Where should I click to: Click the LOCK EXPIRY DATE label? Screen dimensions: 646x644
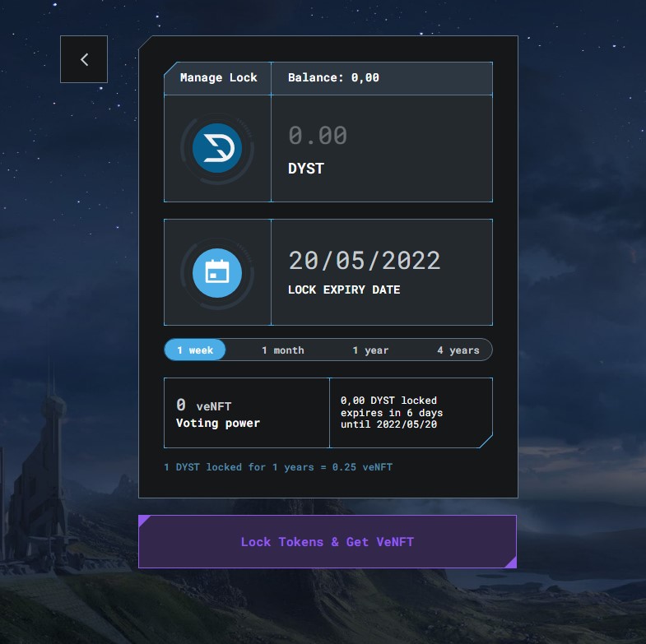pos(344,290)
